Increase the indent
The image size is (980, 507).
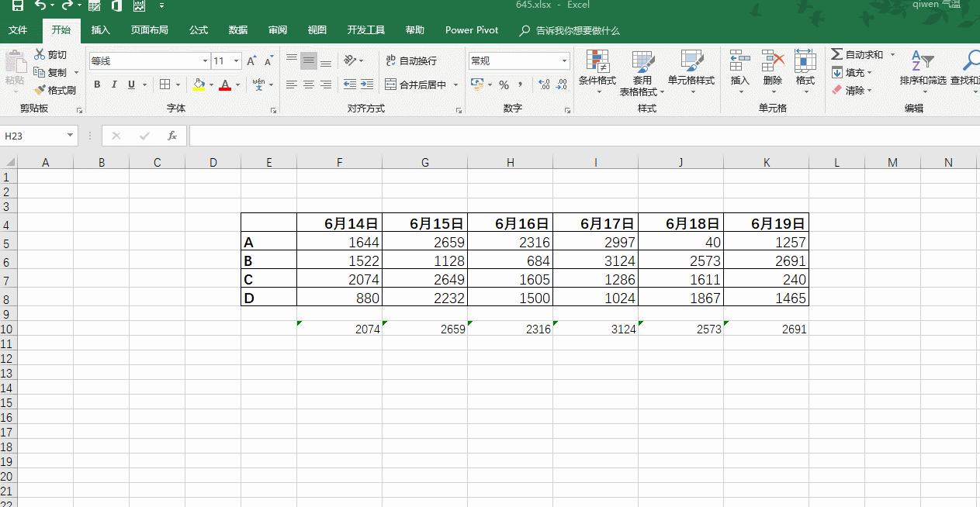[x=367, y=84]
